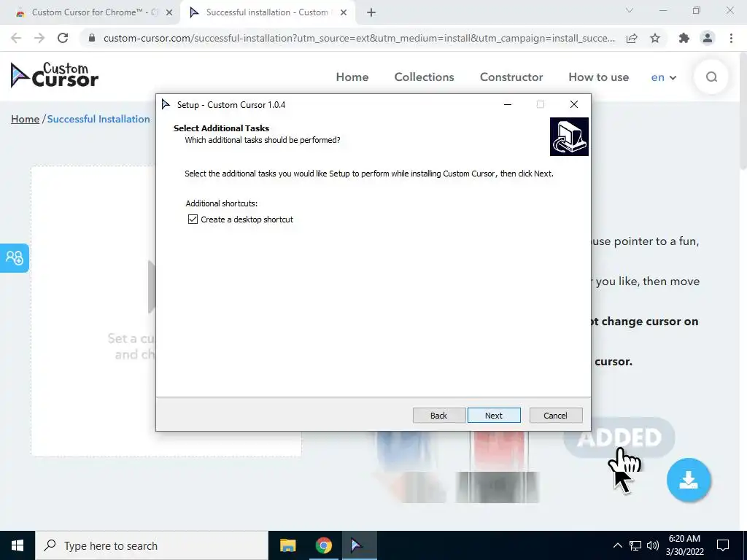Open the notification center icon

(x=723, y=545)
